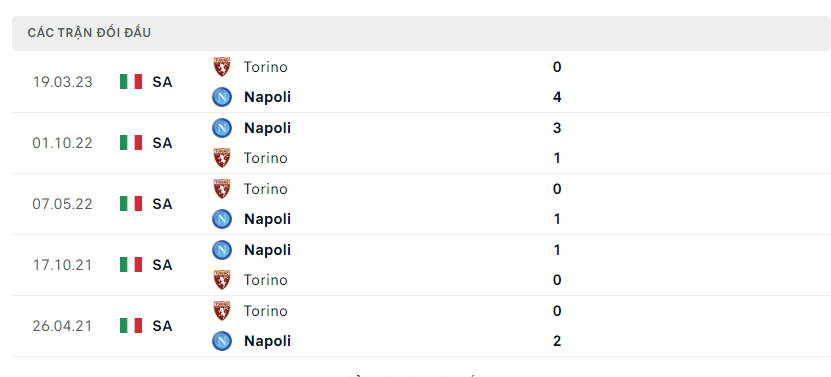
Task: Click the CÁC TRẬN ĐỐI ĐẦU header
Action: tap(89, 33)
